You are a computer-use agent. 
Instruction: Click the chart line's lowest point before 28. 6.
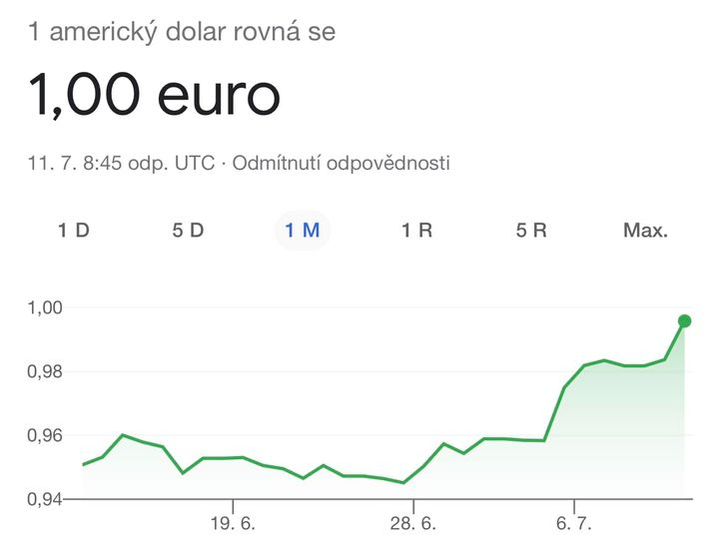pyautogui.click(x=403, y=483)
